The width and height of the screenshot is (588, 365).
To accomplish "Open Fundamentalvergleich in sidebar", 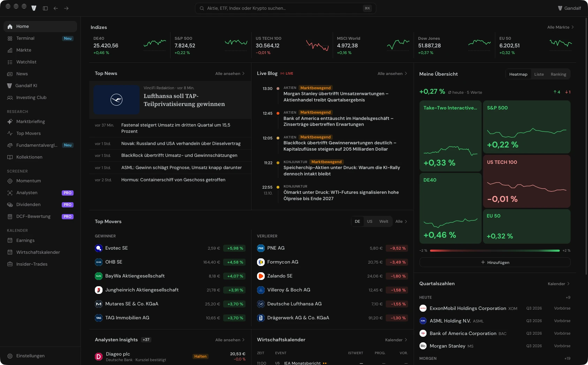I will 40,145.
